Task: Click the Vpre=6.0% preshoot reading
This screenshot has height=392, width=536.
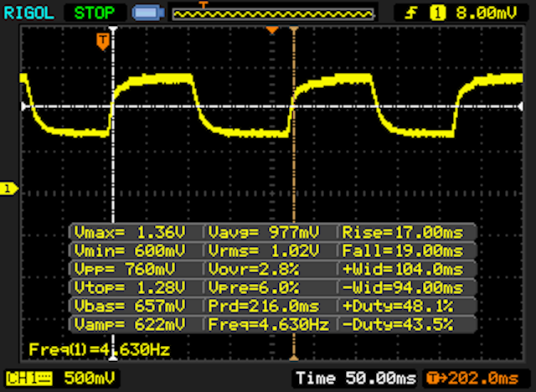Action: coord(253,287)
